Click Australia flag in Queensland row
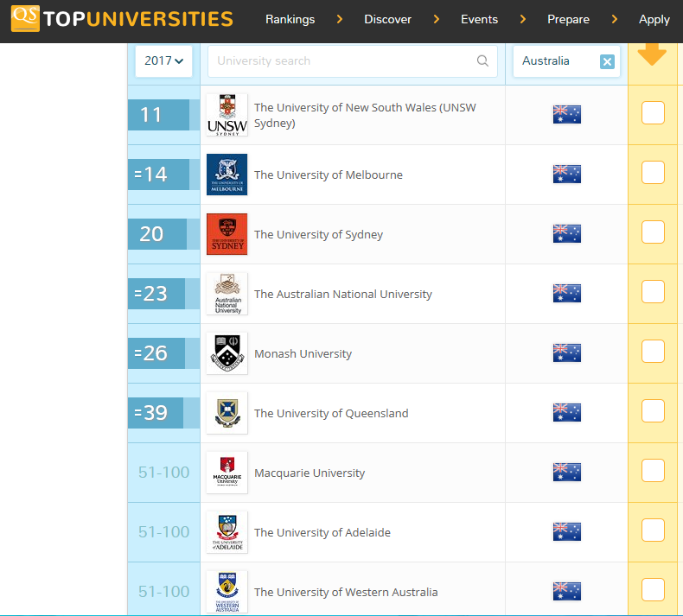This screenshot has width=683, height=616. pyautogui.click(x=566, y=413)
